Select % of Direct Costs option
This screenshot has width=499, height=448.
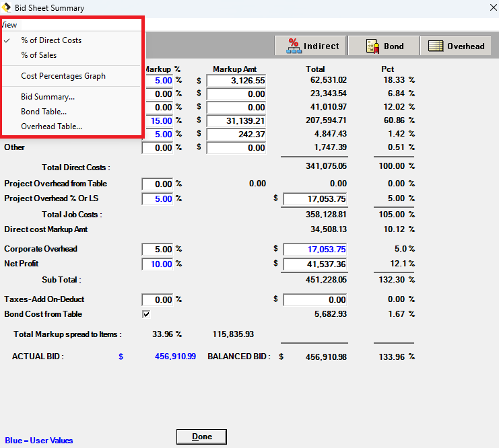(51, 40)
